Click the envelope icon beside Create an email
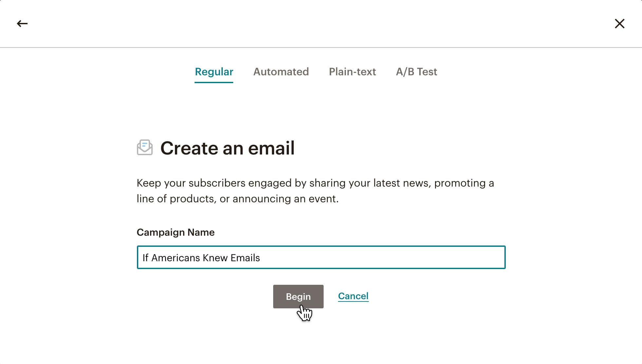642x364 pixels. pyautogui.click(x=145, y=148)
